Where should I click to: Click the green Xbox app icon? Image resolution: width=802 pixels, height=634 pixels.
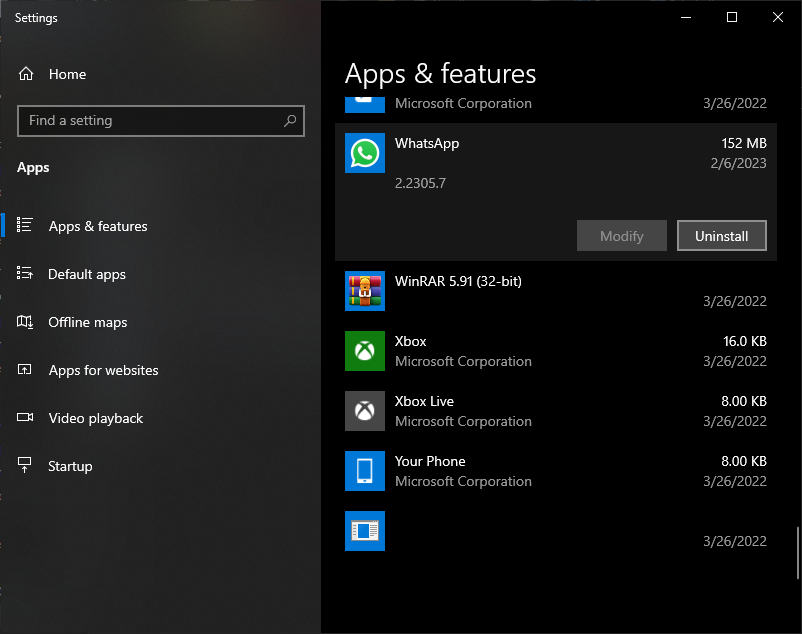tap(365, 351)
